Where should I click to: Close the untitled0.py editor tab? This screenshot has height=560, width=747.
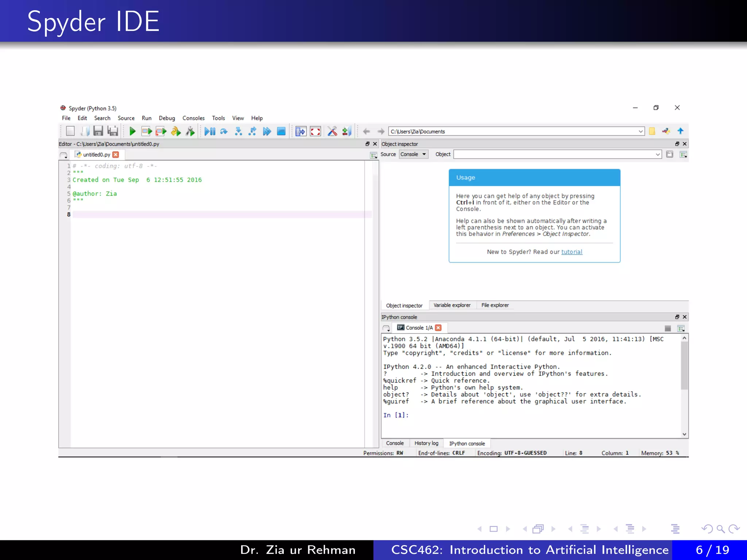116,155
